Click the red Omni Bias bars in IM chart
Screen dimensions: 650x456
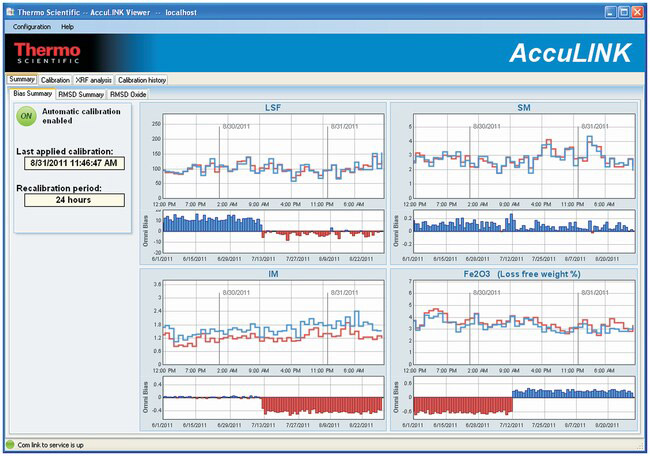(x=322, y=405)
